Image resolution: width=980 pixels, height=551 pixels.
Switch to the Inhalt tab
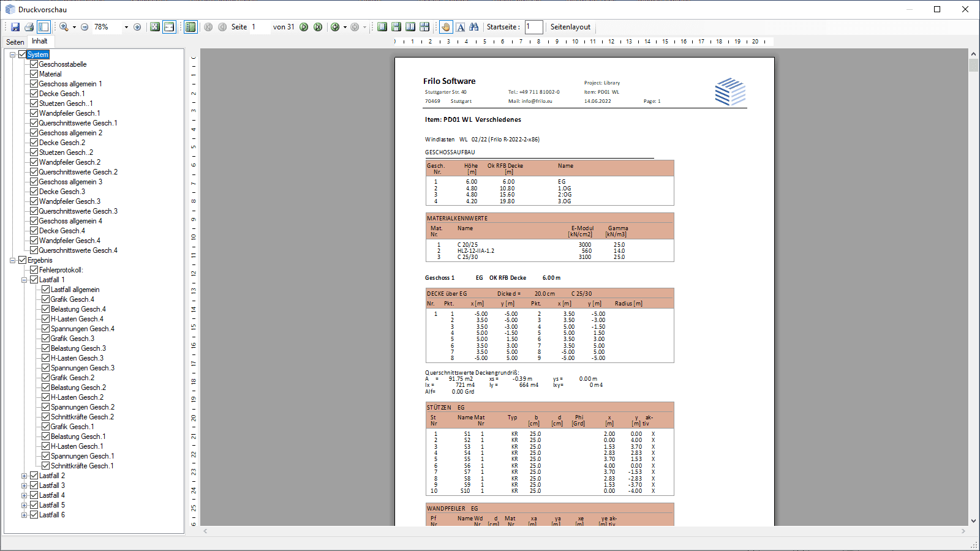pos(40,41)
